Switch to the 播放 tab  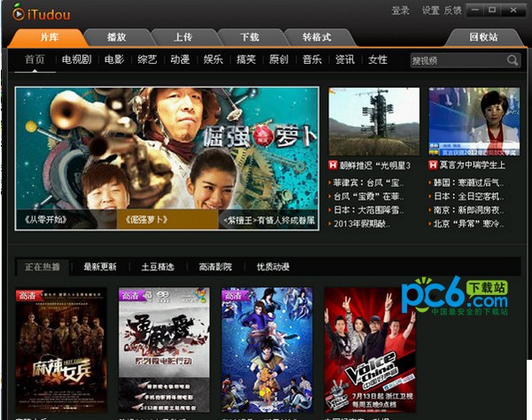[117, 37]
